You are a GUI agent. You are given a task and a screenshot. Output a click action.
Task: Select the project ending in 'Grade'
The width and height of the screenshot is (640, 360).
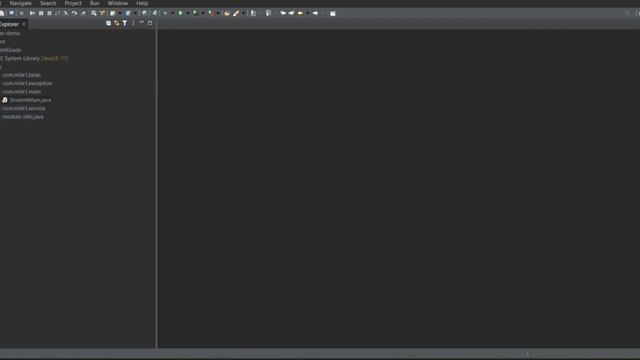(11, 50)
